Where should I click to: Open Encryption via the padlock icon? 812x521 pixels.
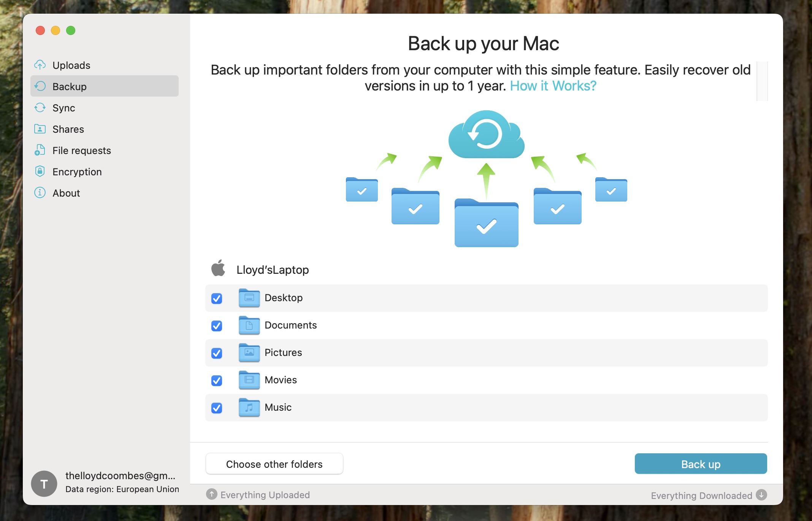[x=40, y=172]
